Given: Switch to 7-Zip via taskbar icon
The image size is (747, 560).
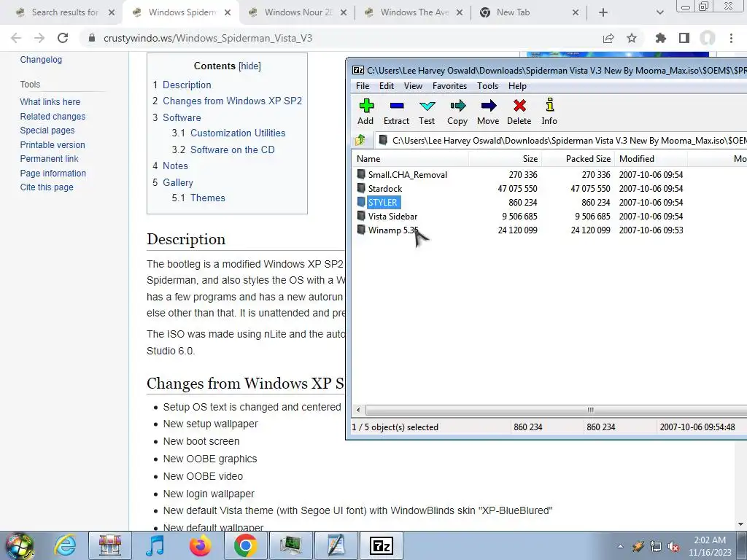Looking at the screenshot, I should 382,545.
